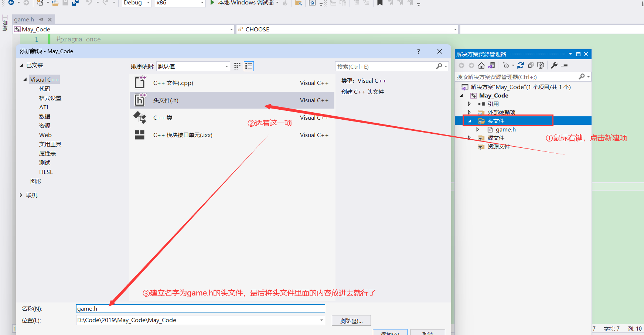Switch views icon in Solution Explorer toolbar
The height and width of the screenshot is (335, 644).
pyautogui.click(x=491, y=65)
